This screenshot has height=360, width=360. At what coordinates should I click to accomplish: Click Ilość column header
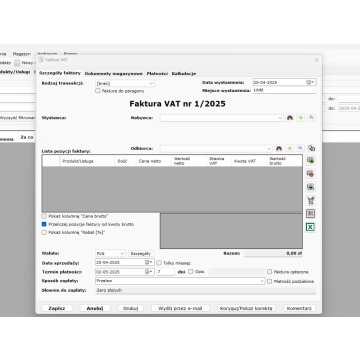click(x=125, y=161)
